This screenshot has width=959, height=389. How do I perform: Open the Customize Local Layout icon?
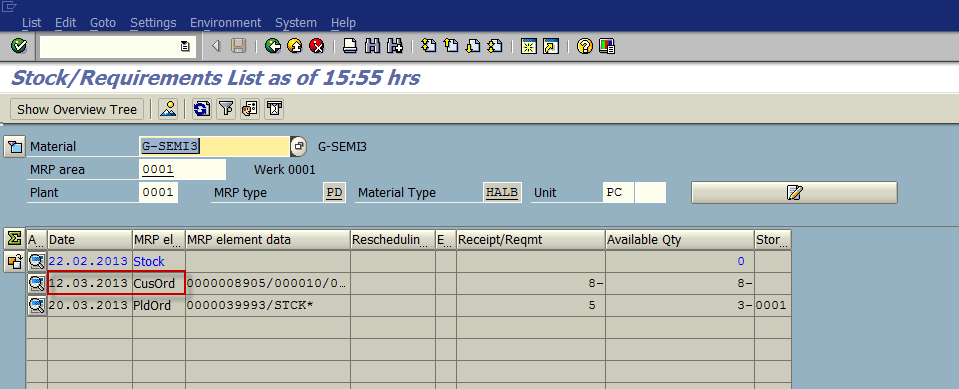point(607,46)
